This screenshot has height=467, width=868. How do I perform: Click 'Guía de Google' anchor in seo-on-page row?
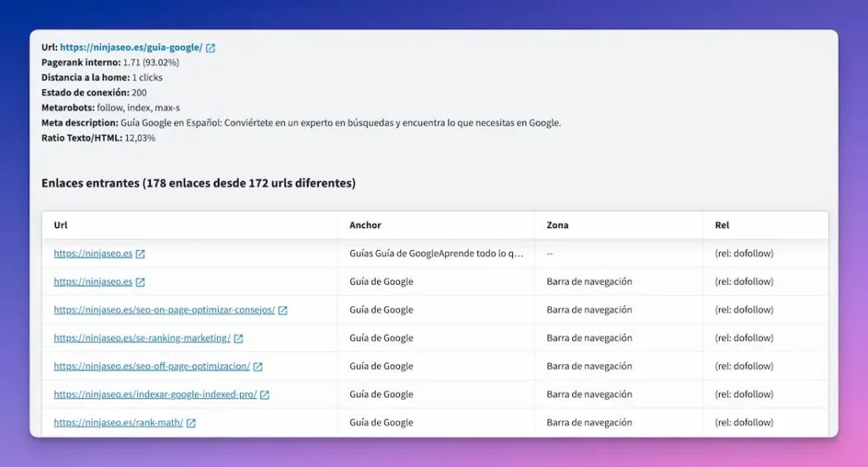tap(381, 310)
